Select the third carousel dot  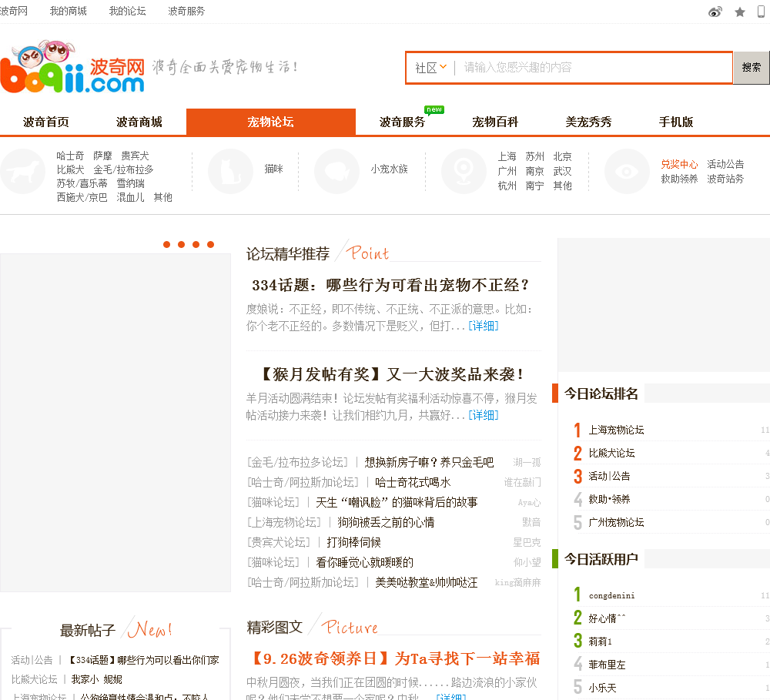(x=196, y=244)
